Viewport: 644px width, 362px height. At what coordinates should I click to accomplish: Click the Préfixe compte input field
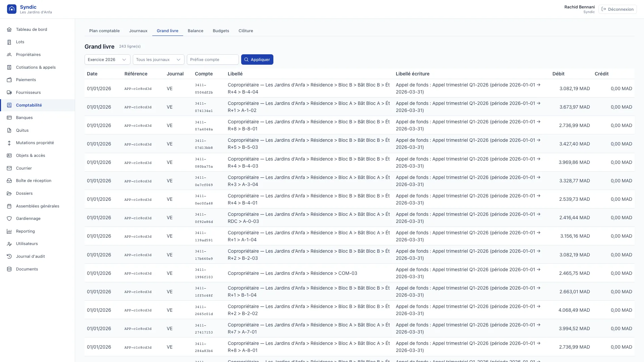tap(213, 60)
